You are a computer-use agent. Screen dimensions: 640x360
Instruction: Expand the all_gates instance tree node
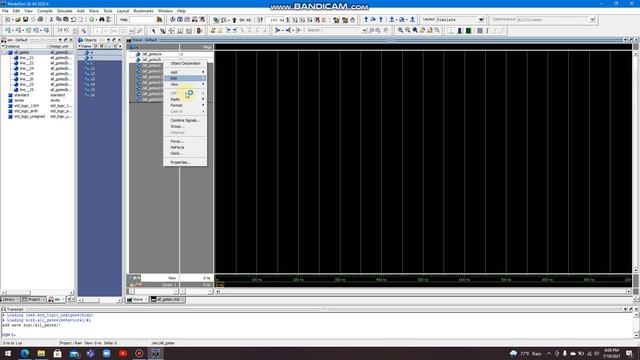pos(5,52)
